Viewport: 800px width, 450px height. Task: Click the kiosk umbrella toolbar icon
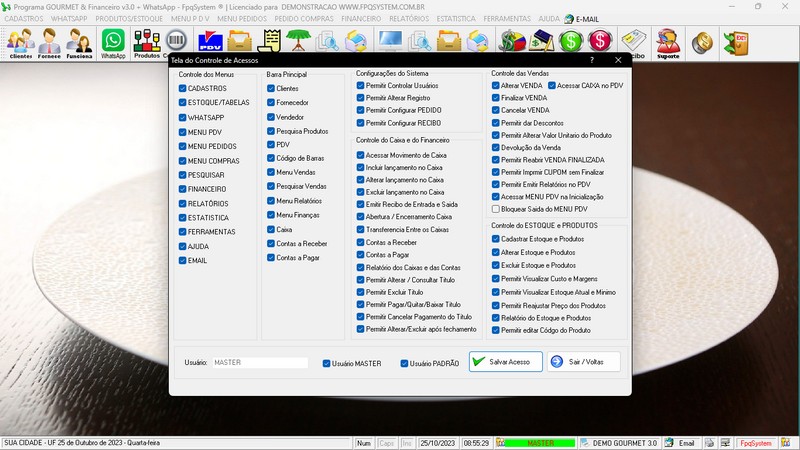pos(298,40)
